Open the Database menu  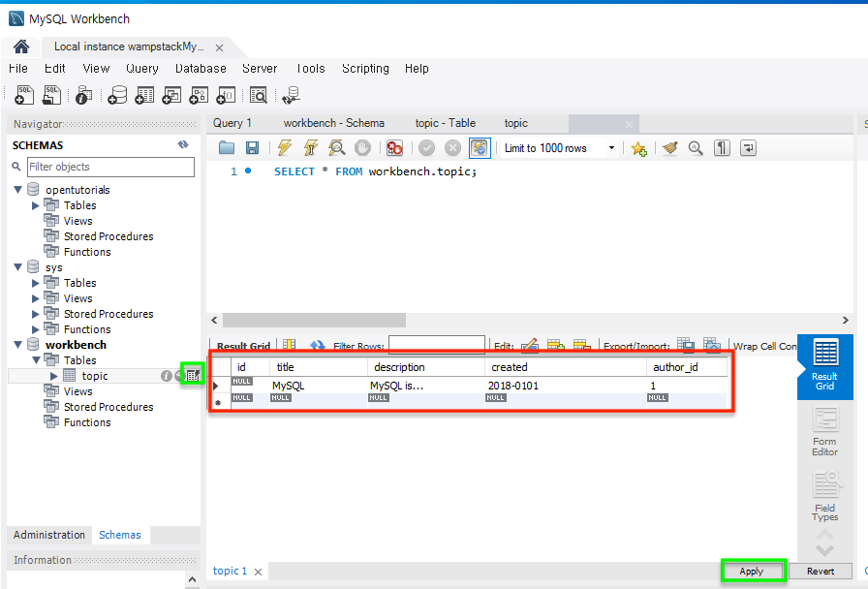(x=201, y=68)
